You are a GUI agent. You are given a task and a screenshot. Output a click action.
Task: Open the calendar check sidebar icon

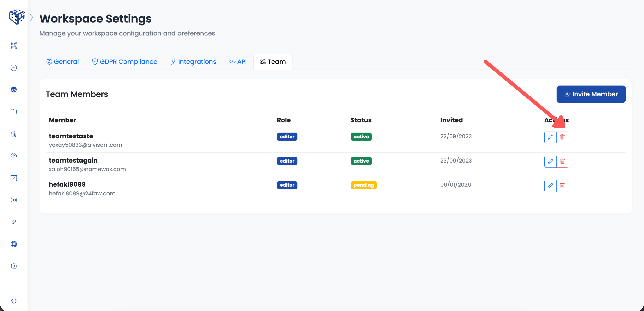tap(14, 178)
